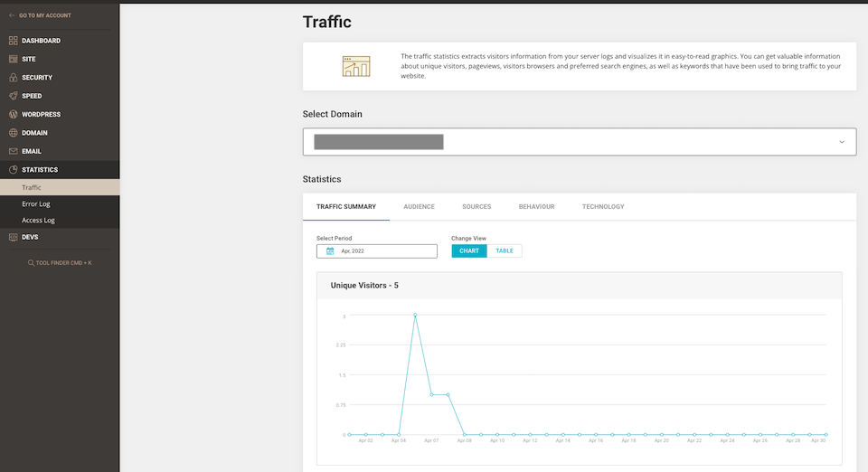Click the Tool Finder magnifier icon
The height and width of the screenshot is (472, 868).
tap(31, 263)
